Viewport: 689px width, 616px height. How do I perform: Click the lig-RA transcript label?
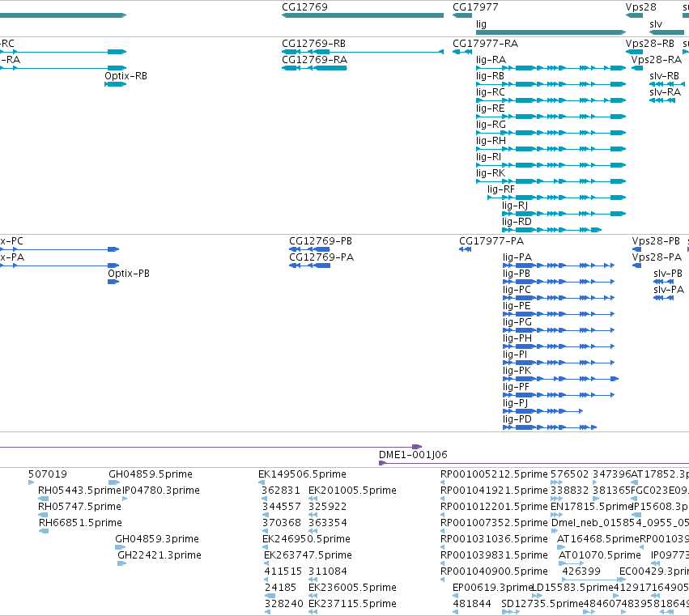(x=491, y=60)
